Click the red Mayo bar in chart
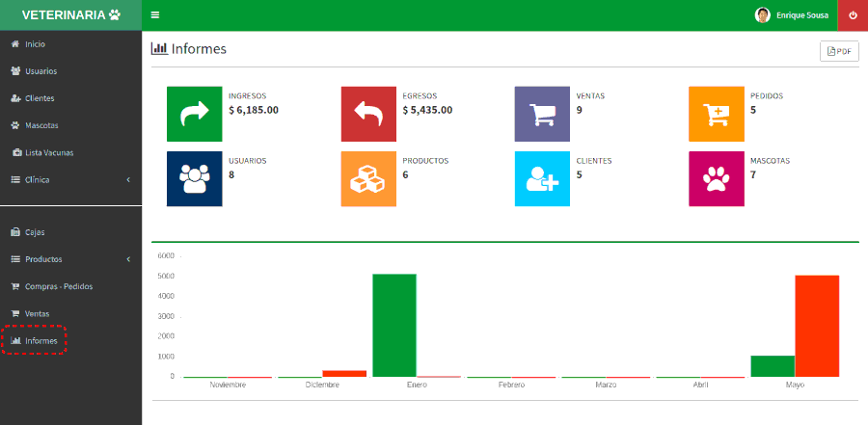 pos(816,326)
